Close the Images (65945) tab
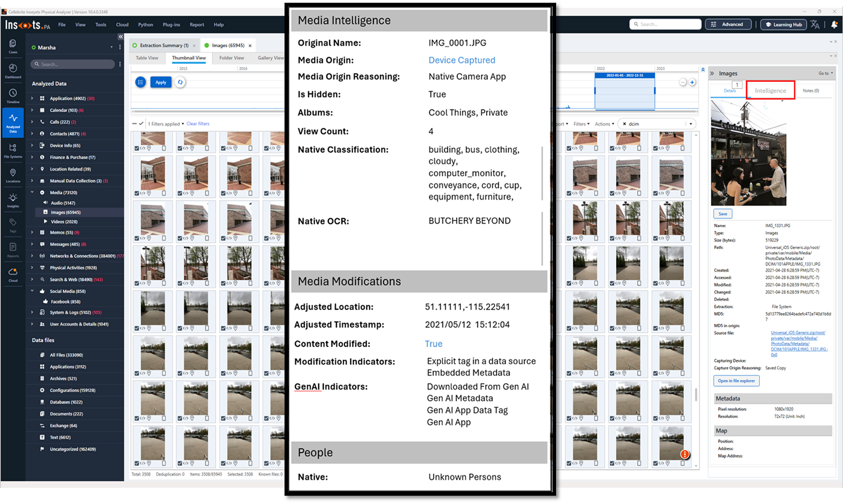 [250, 46]
